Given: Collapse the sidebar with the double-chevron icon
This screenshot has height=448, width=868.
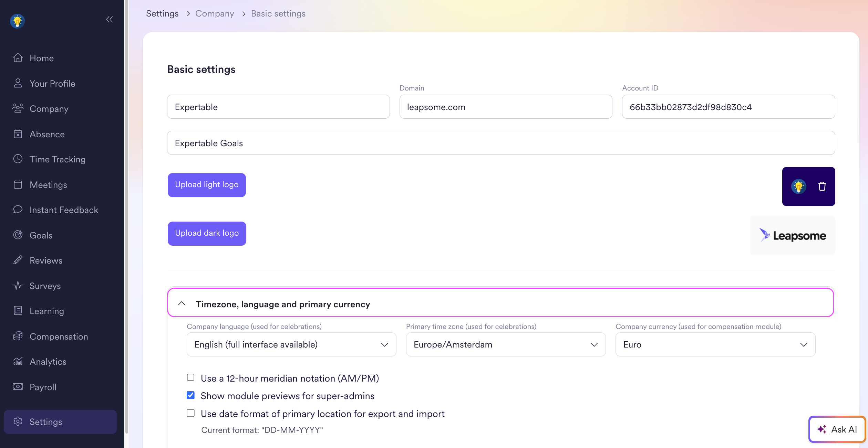Looking at the screenshot, I should pos(110,20).
